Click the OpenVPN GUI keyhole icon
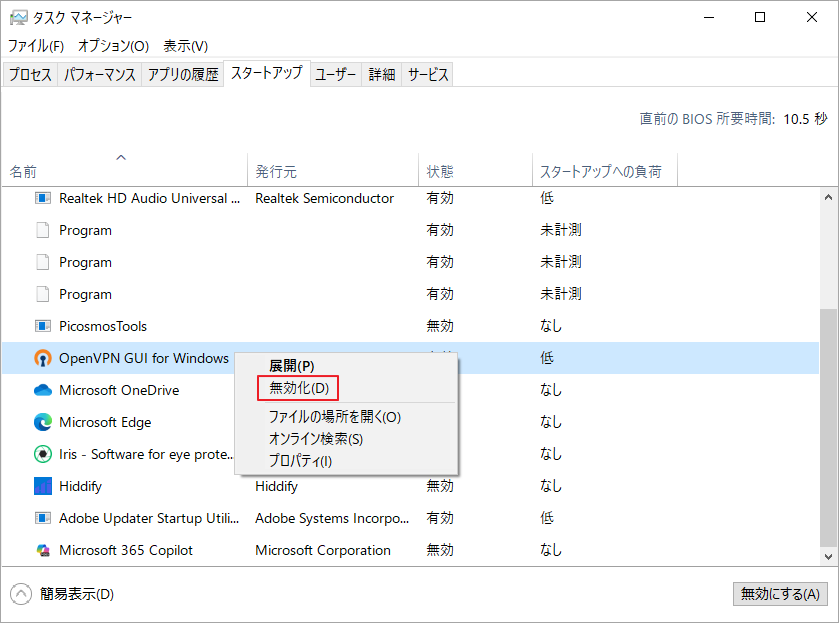Viewport: 839px width, 623px height. click(43, 358)
